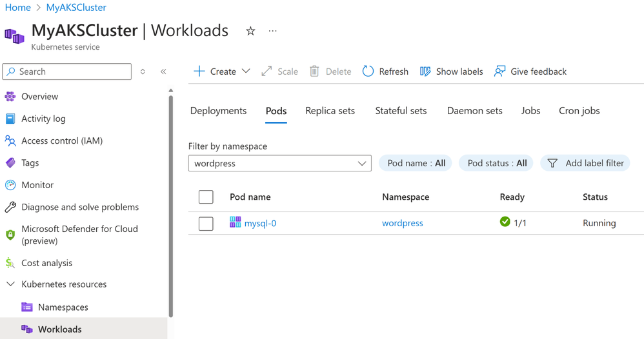Open Namespaces under Kubernetes resources

tap(63, 307)
